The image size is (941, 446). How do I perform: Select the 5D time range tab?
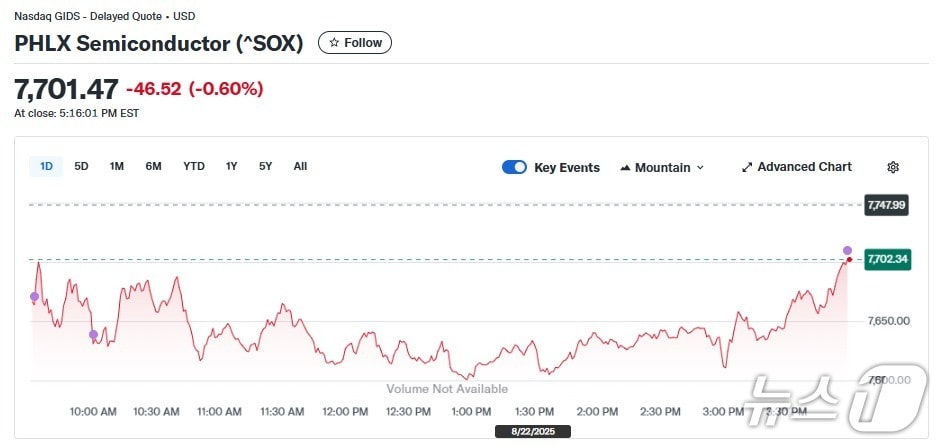[x=81, y=166]
